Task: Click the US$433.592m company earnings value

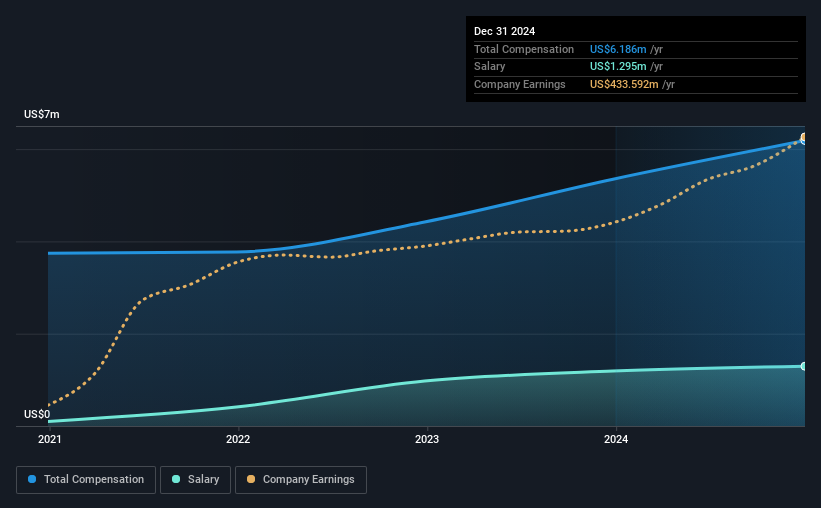Action: pyautogui.click(x=624, y=84)
